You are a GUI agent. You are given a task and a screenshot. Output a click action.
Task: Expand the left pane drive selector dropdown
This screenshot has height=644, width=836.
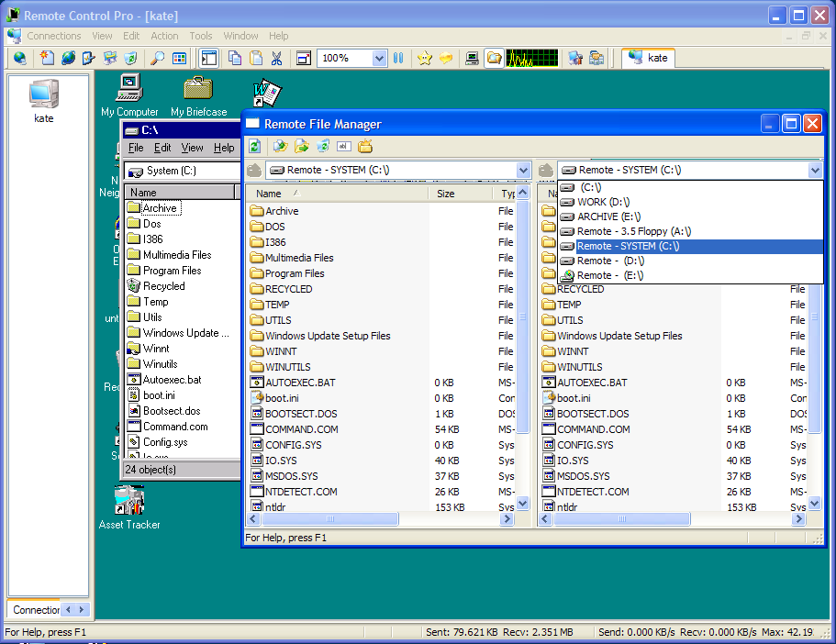point(524,170)
